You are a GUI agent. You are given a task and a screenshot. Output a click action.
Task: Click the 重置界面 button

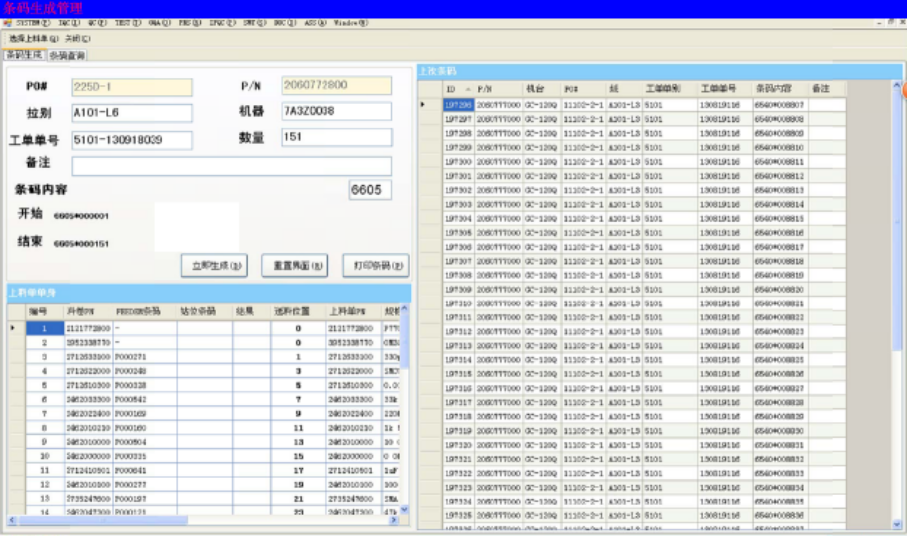[x=295, y=266]
